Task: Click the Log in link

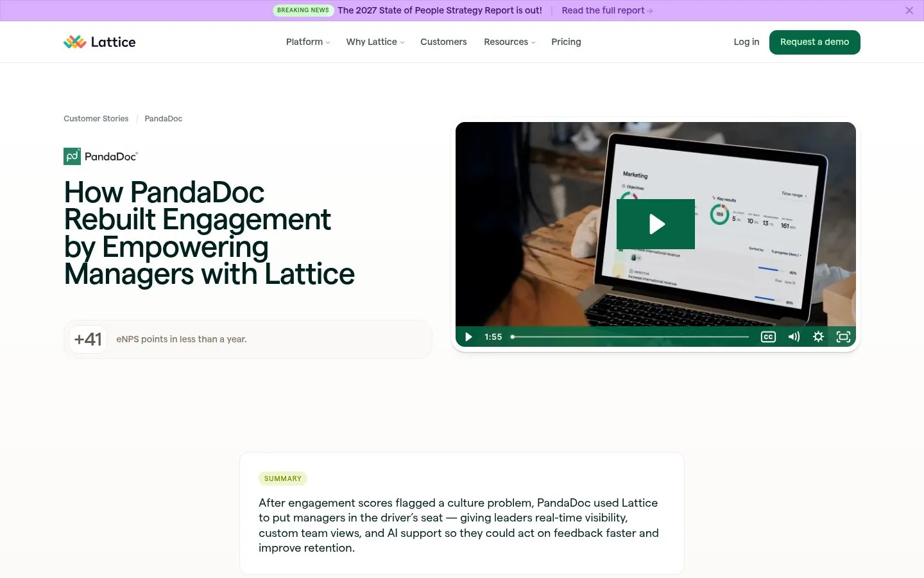Action: (746, 42)
